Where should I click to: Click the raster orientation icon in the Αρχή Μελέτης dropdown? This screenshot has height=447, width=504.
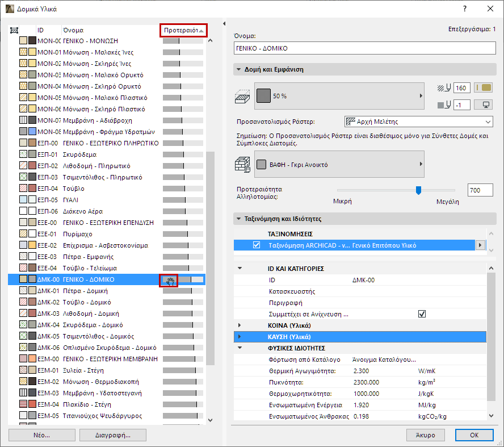tap(350, 122)
